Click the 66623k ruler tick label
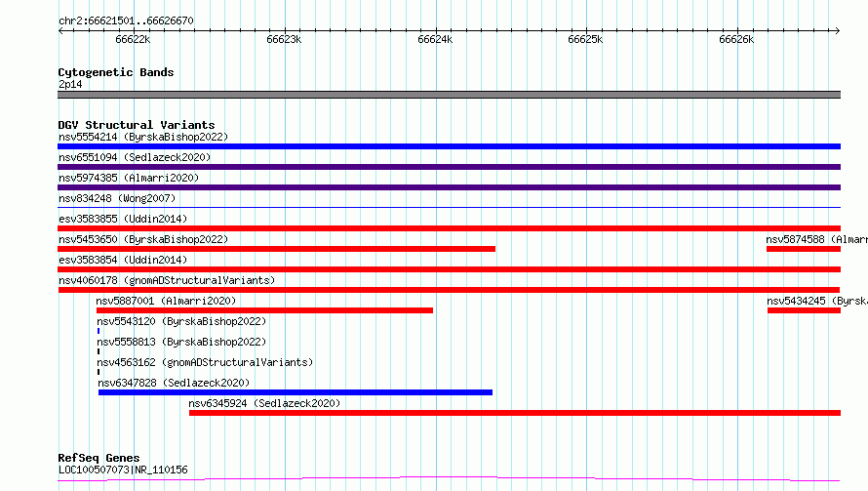The height and width of the screenshot is (491, 868). click(x=284, y=39)
